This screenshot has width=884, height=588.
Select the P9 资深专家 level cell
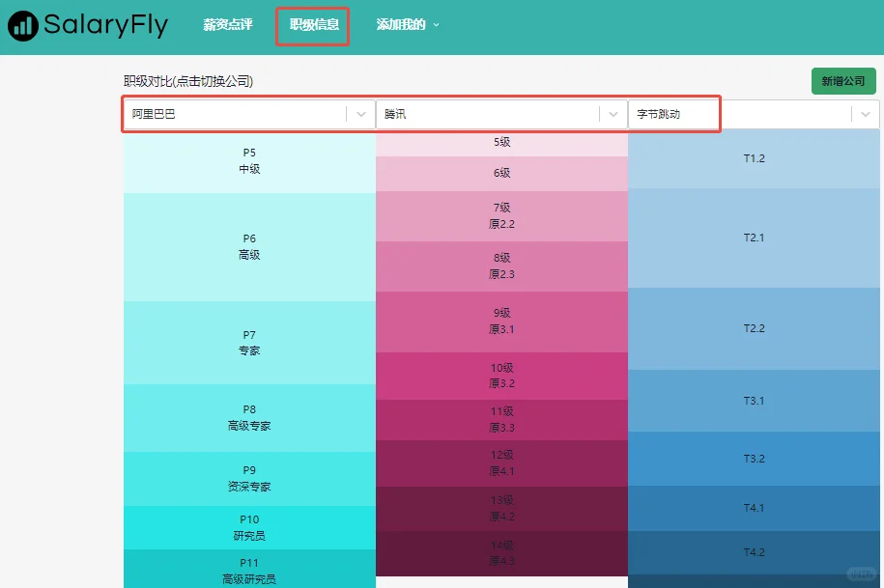(x=249, y=479)
